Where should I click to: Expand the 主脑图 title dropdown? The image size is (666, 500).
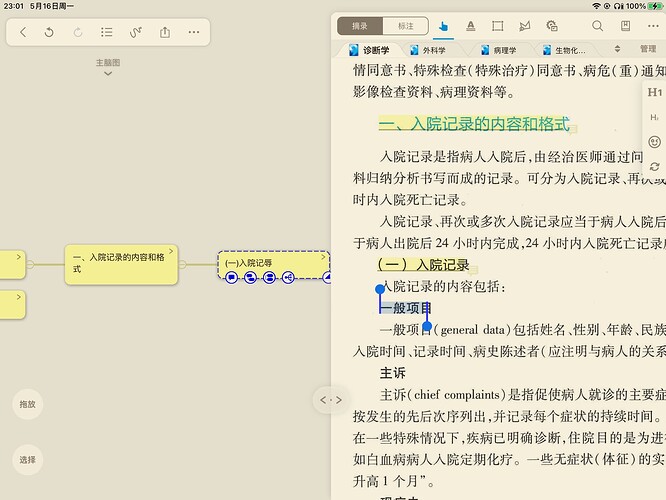(108, 67)
